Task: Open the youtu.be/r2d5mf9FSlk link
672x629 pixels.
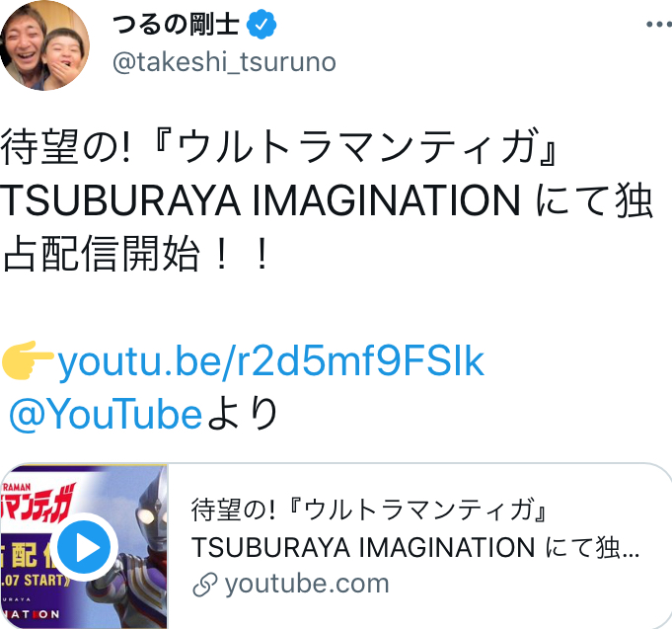Action: (271, 363)
